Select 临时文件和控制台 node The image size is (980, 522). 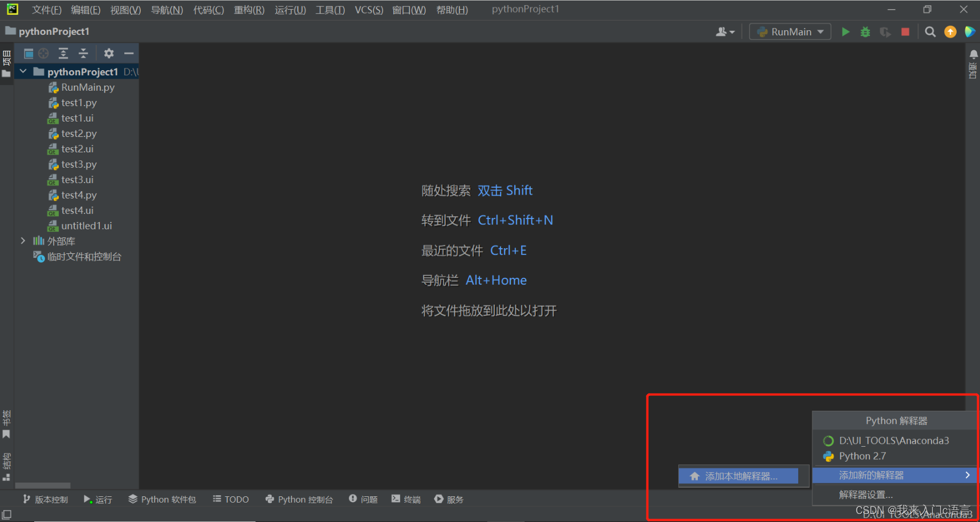pyautogui.click(x=78, y=257)
